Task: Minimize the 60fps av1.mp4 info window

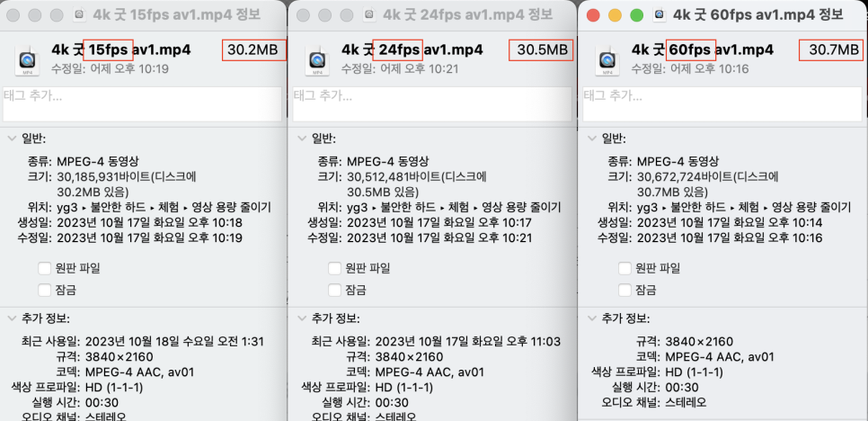Action: (x=615, y=15)
